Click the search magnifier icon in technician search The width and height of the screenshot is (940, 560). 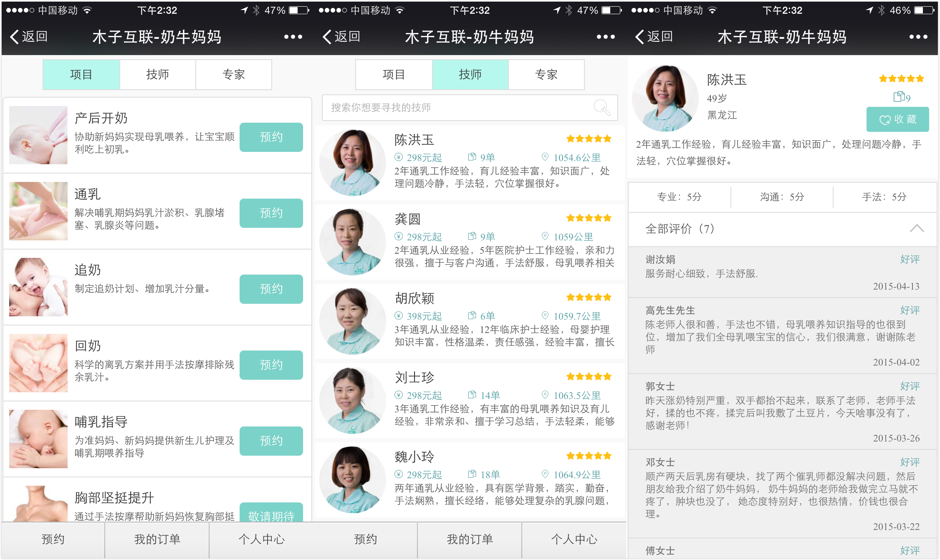click(601, 108)
